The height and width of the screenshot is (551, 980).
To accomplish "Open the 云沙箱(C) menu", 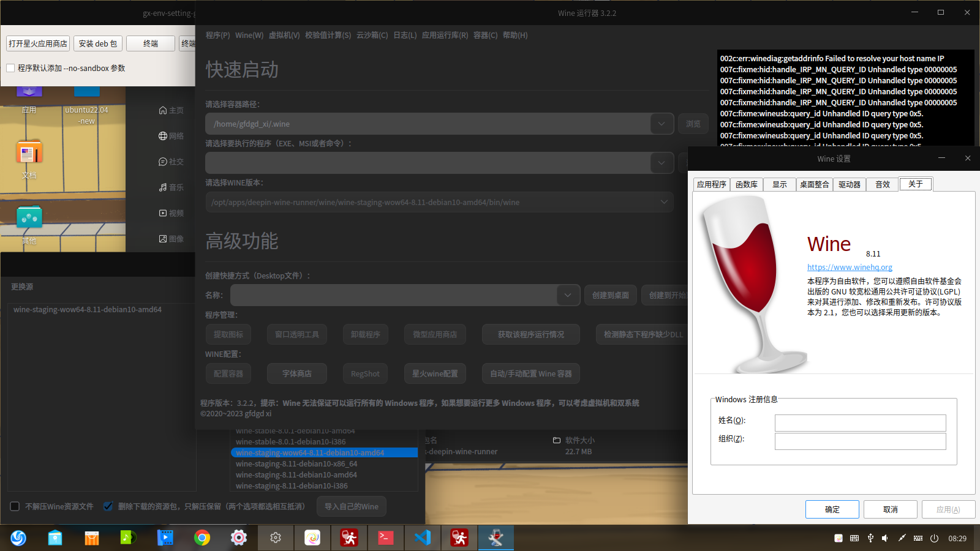I will [x=372, y=35].
